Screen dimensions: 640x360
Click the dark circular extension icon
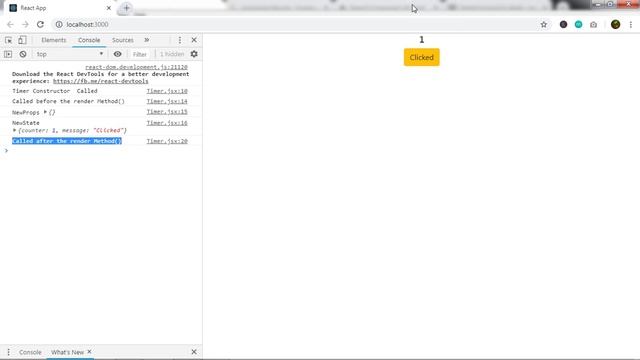click(563, 24)
